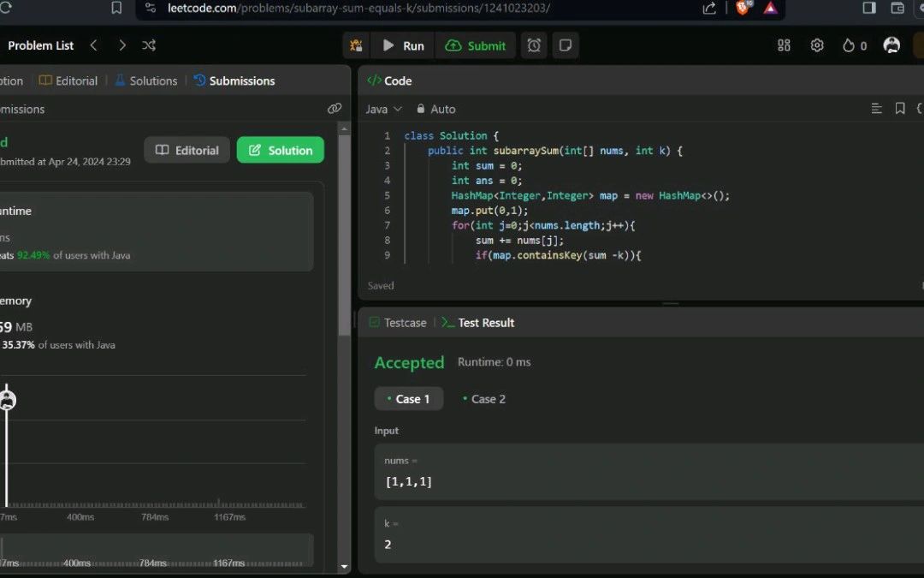
Task: Click the format code lines icon
Action: click(x=876, y=109)
